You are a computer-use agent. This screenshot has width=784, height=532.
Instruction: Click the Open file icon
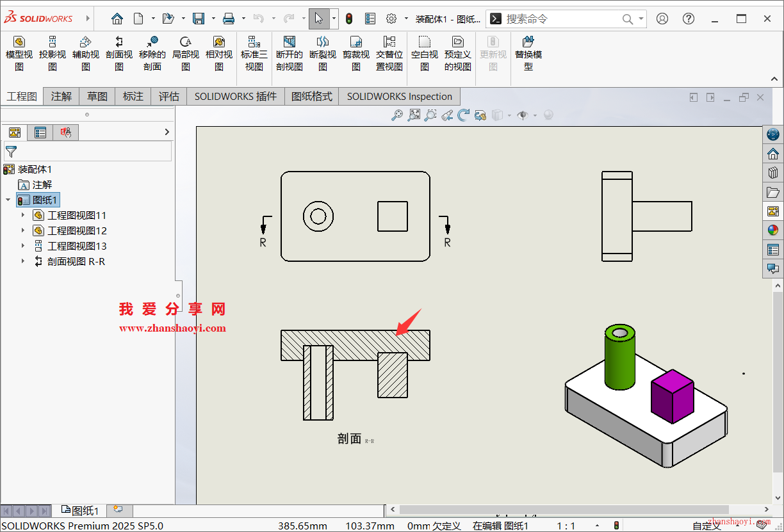tap(168, 19)
